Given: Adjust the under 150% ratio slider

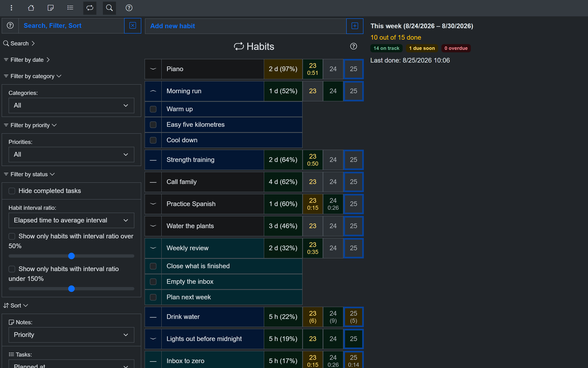Looking at the screenshot, I should point(71,289).
